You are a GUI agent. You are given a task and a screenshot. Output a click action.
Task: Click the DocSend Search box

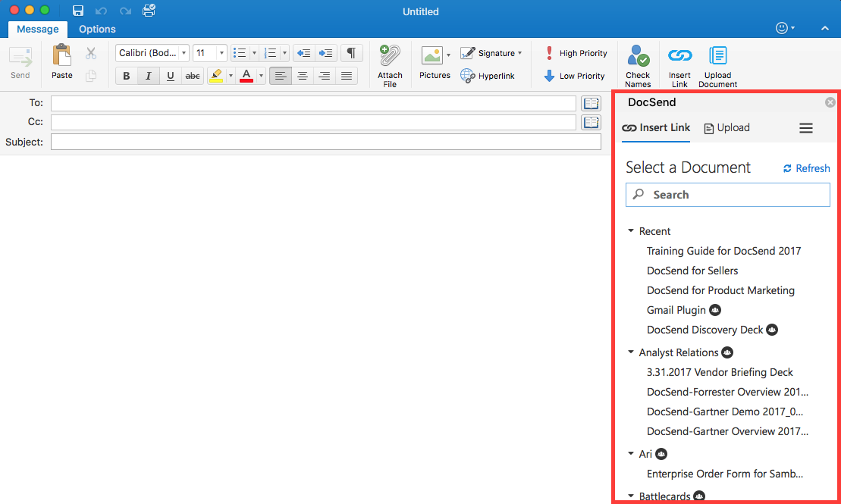pos(727,195)
